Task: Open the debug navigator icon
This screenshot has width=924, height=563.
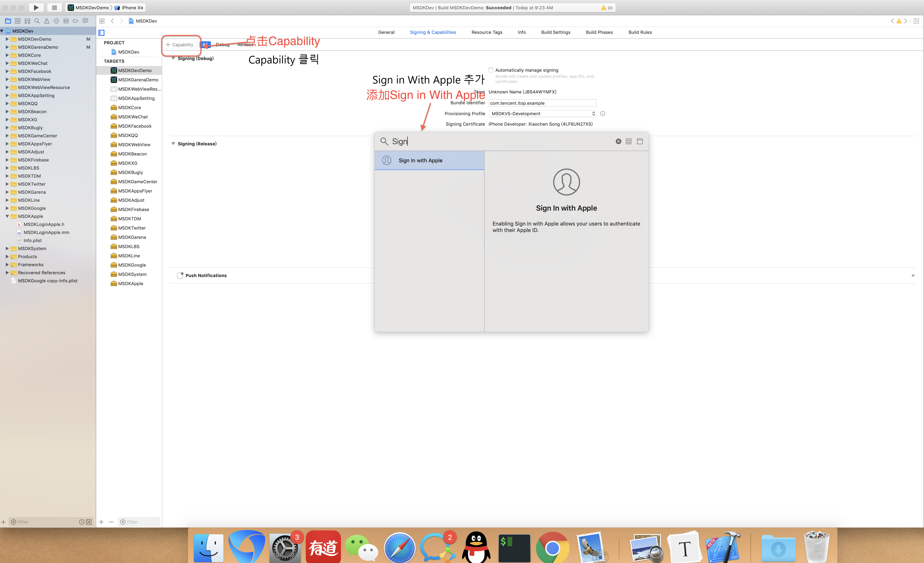Action: coord(66,21)
